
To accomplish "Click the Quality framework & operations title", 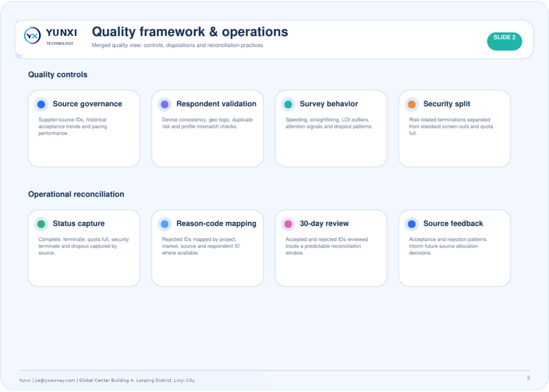I will point(190,32).
